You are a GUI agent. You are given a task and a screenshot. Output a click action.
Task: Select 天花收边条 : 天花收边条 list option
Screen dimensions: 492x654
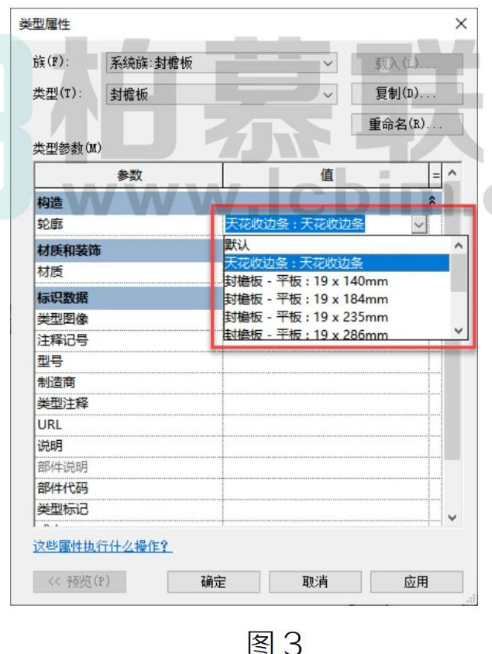pyautogui.click(x=336, y=263)
